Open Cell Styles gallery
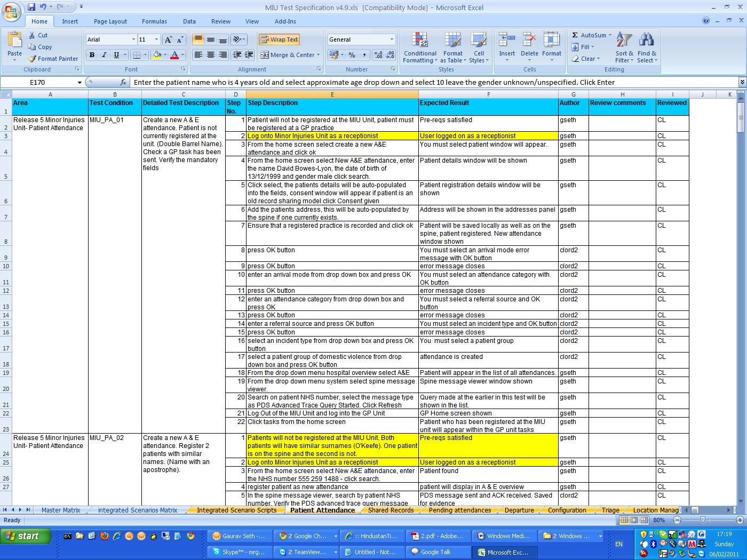Screen dimensions: 747x560 [x=479, y=48]
